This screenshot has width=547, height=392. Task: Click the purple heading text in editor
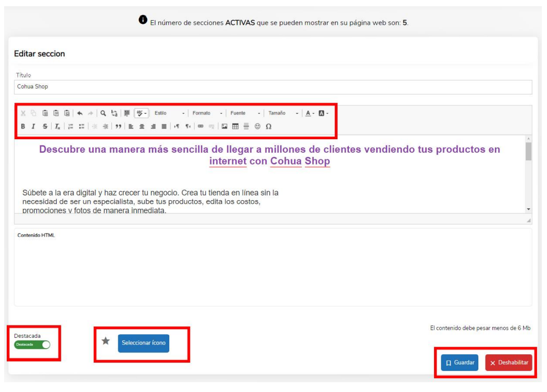[269, 155]
